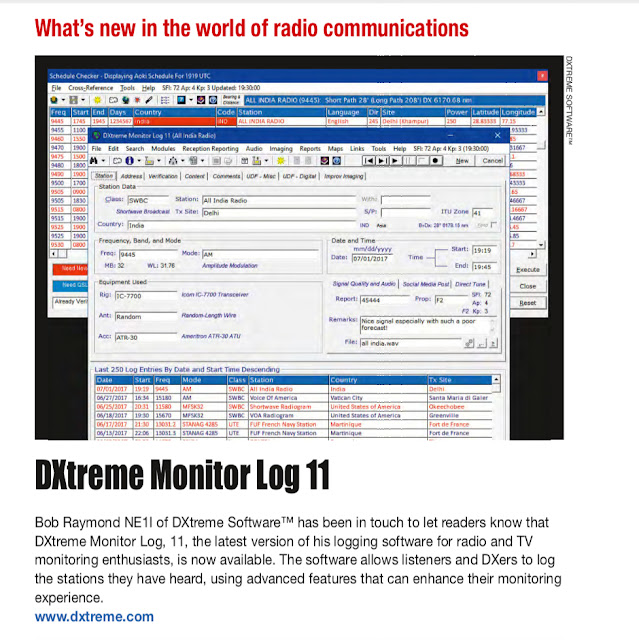Viewport: 639px width, 640px height.
Task: Click Schedule Checker list scroll-down arrow
Action: (541, 245)
